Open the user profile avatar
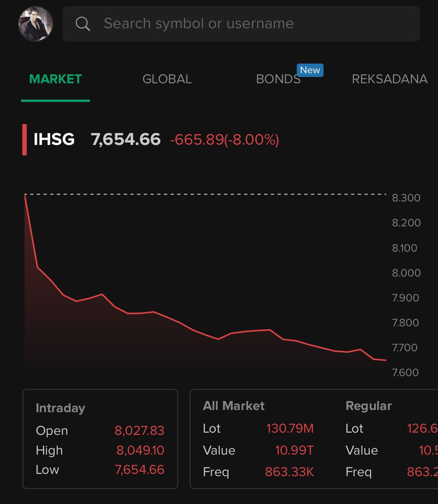438x504 pixels. click(x=36, y=24)
